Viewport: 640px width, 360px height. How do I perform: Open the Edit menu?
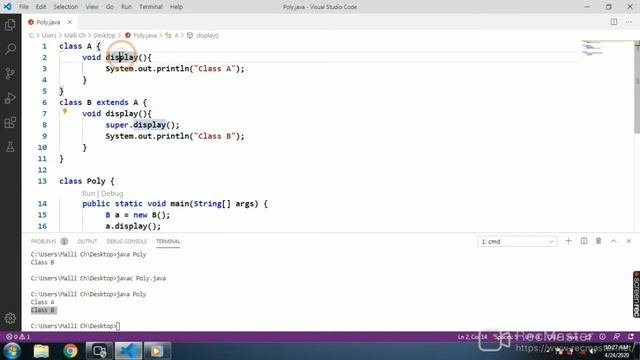(x=41, y=7)
